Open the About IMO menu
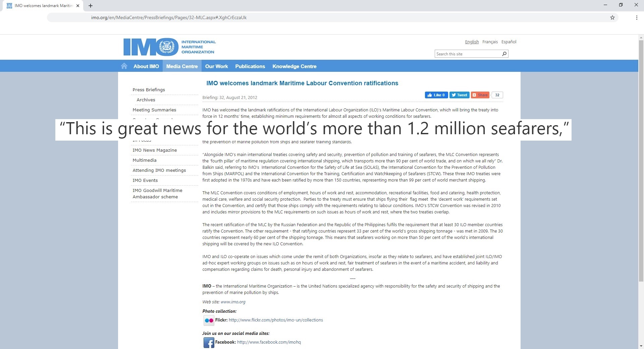Viewport: 644px width, 349px height. pyautogui.click(x=146, y=66)
